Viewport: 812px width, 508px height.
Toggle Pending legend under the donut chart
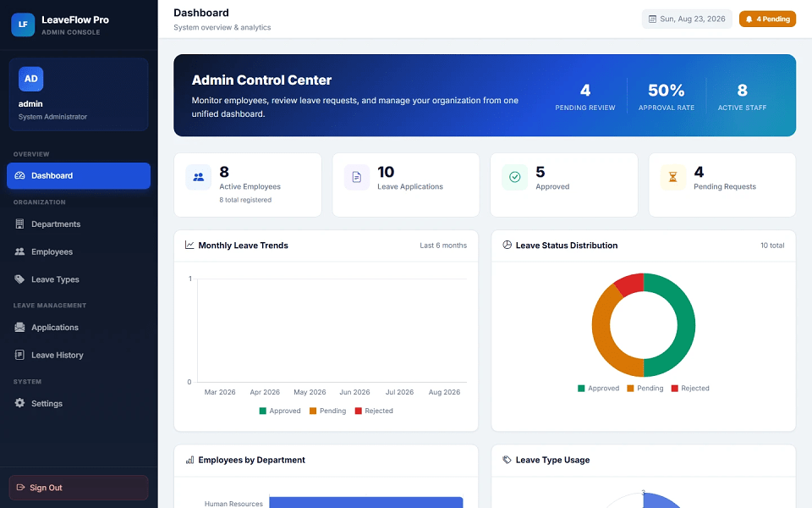(x=645, y=389)
